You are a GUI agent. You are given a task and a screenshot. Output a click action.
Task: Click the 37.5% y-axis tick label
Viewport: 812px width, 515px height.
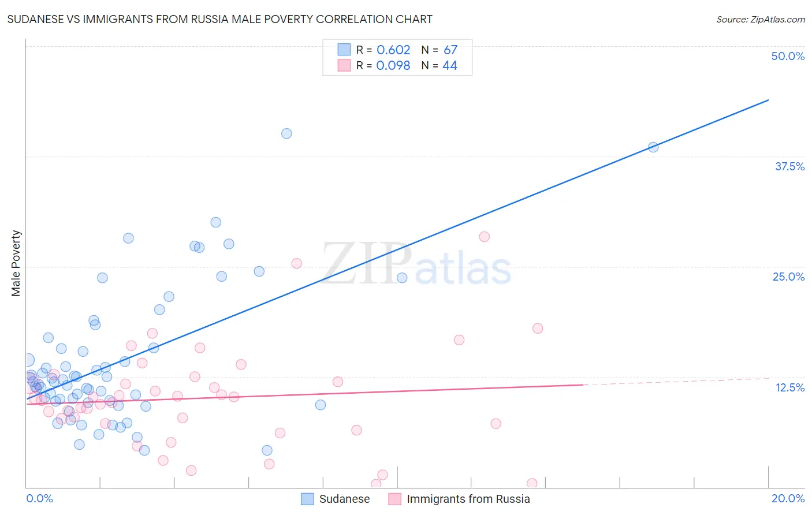[x=789, y=166]
